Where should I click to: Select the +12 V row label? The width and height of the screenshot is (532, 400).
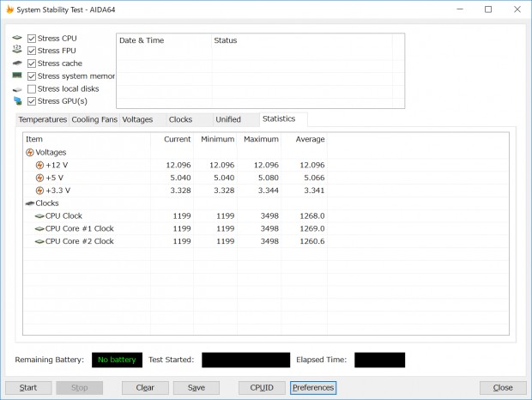click(57, 165)
